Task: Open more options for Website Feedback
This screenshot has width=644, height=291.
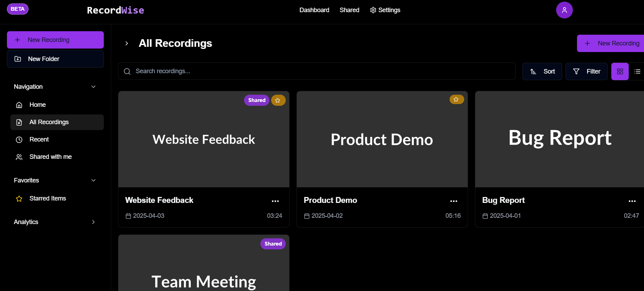Action: point(275,201)
